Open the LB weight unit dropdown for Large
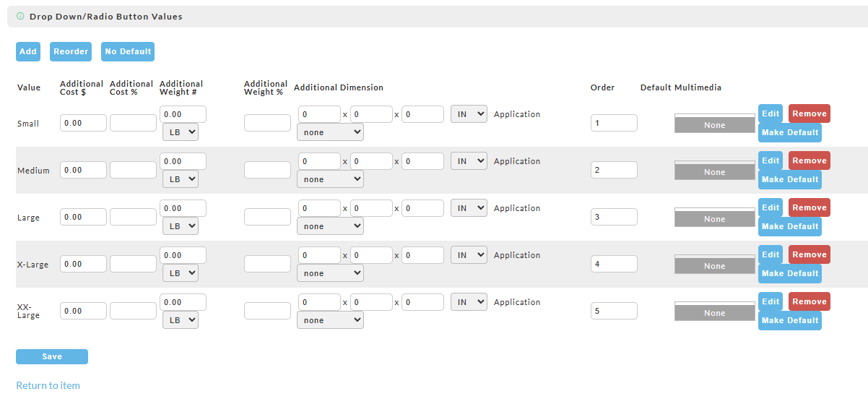The width and height of the screenshot is (868, 399). pos(181,226)
